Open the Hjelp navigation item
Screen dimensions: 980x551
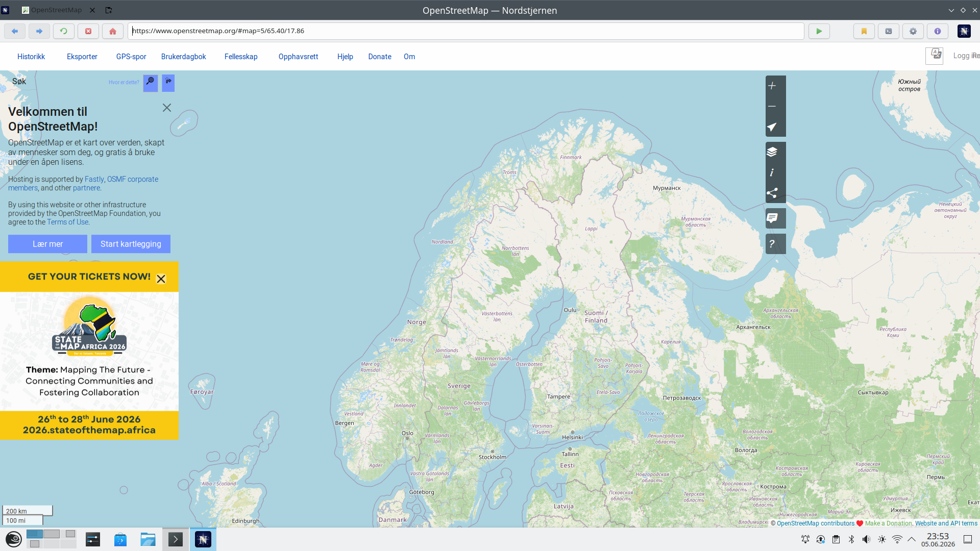coord(345,57)
